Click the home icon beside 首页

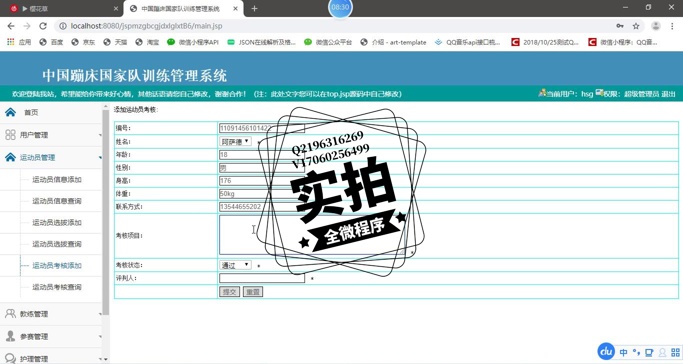10,112
